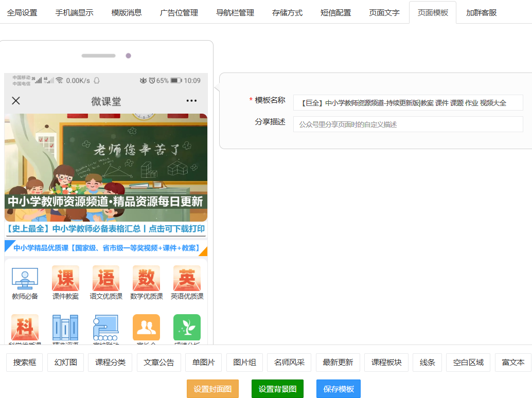
Task: Tap the 数学优质课 icon
Action: click(146, 279)
